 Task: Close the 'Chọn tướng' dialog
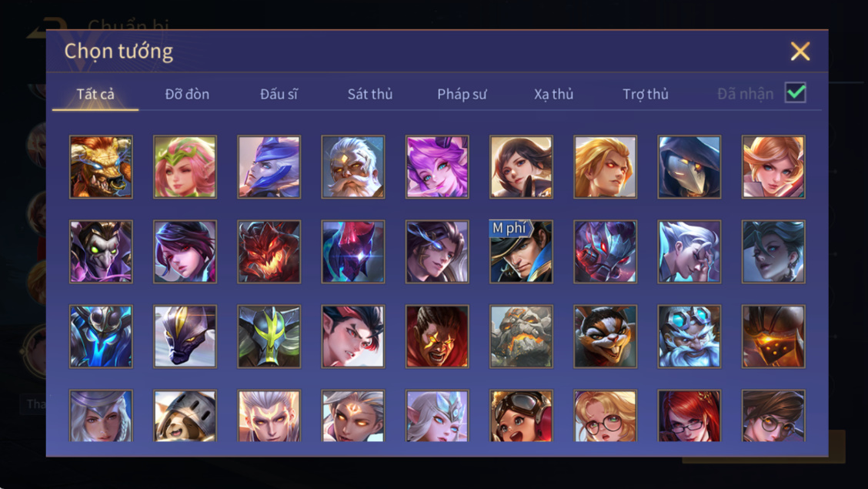(800, 51)
